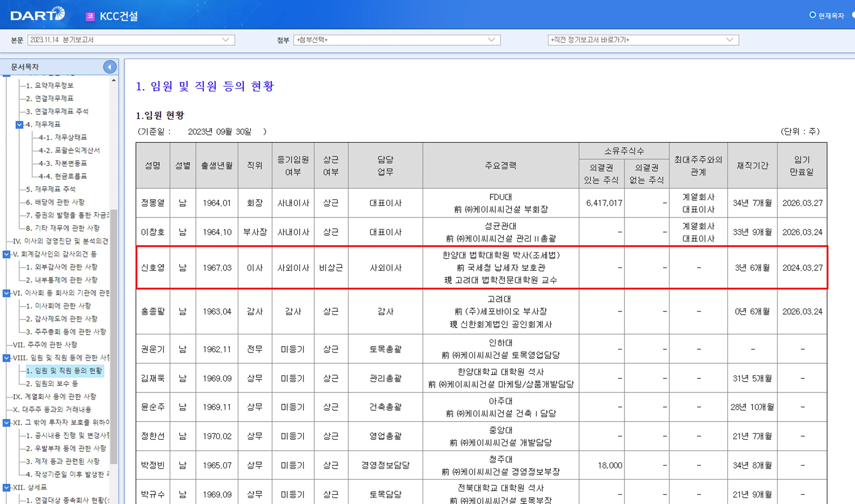
Task: Collapse the VI. 이사회 등 회사의 기관 node
Action: [x=6, y=293]
